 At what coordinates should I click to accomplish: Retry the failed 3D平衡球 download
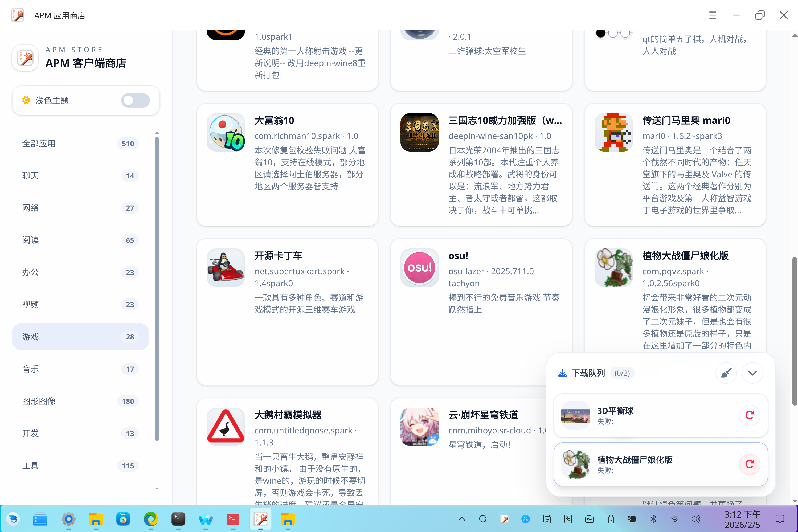(750, 415)
